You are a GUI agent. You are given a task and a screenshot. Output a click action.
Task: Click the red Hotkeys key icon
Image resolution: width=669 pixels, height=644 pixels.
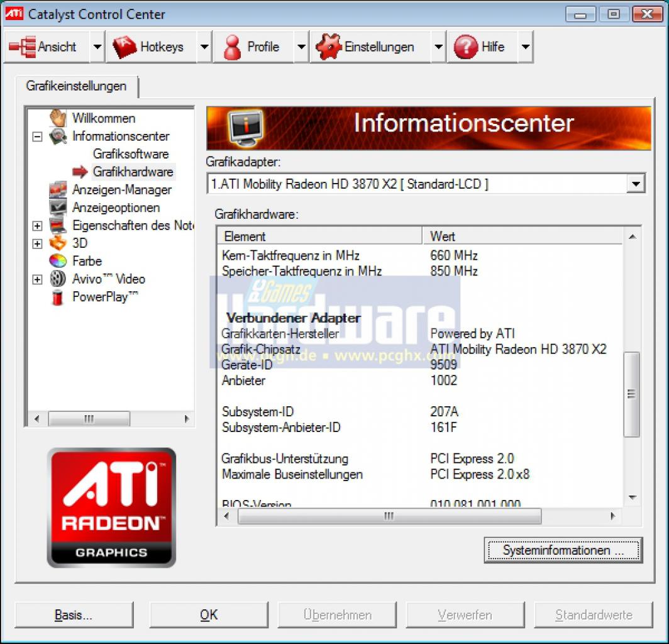[124, 47]
